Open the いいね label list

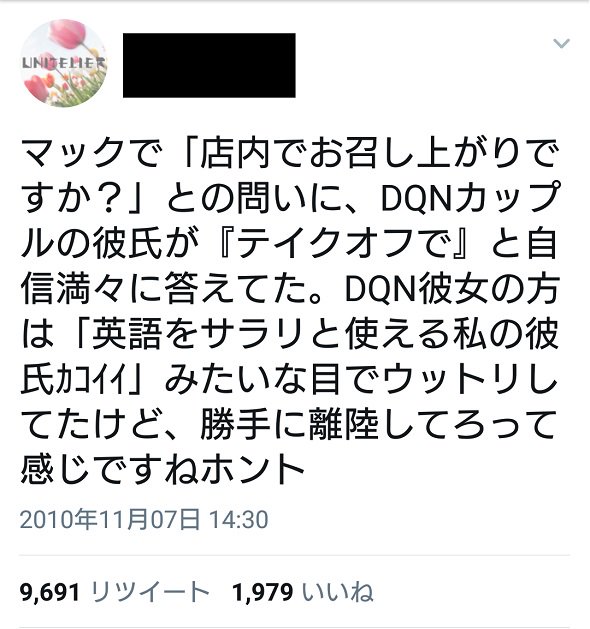(338, 592)
